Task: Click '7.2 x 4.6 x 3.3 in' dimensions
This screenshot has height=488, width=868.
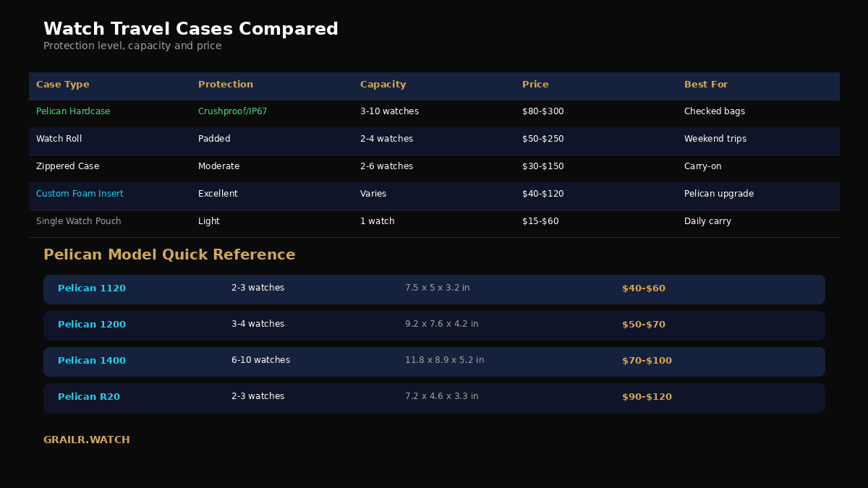Action: 442,396
